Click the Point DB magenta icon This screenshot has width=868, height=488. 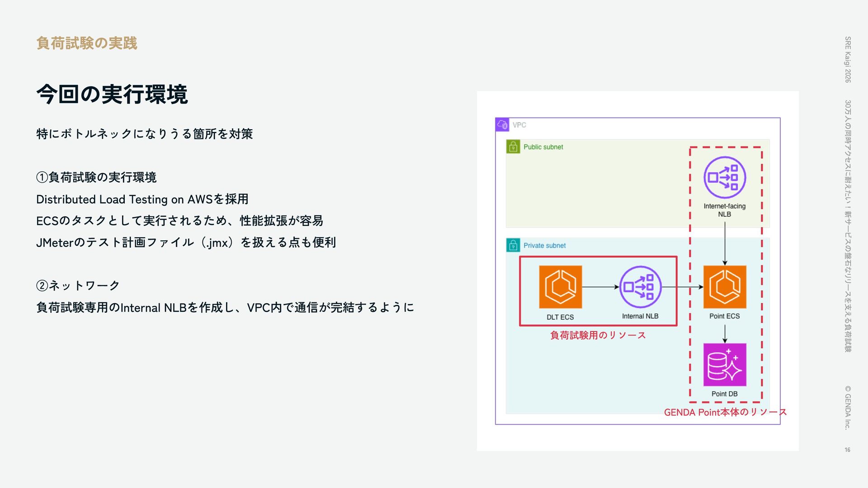[724, 365]
